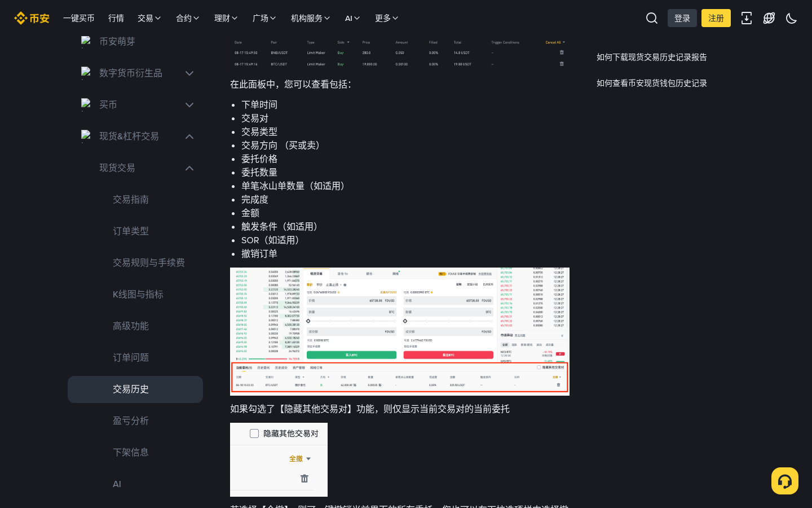Open the 更多 dropdown menu

click(x=387, y=18)
